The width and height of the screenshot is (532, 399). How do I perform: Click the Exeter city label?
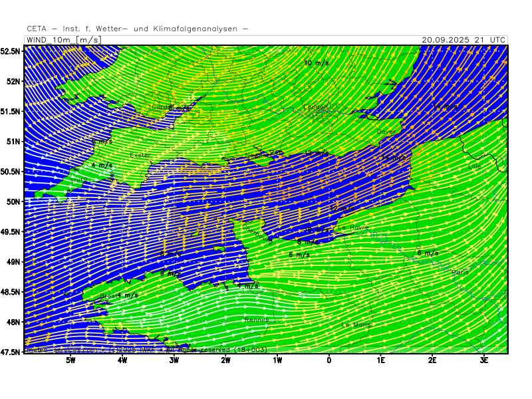140,156
